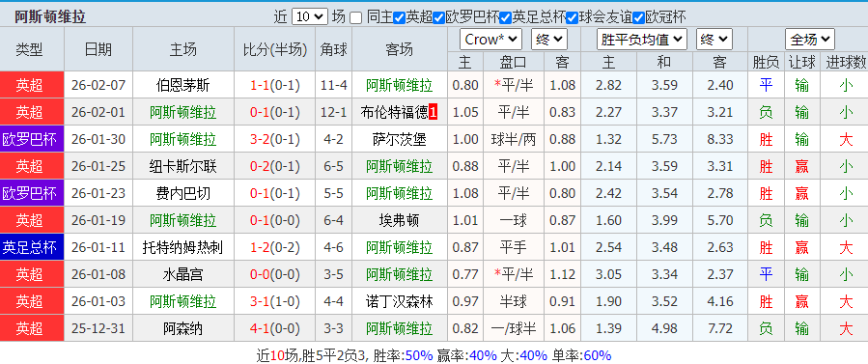Click date 26-01-08 in 水晶宫 row
The width and height of the screenshot is (868, 364).
pos(98,274)
